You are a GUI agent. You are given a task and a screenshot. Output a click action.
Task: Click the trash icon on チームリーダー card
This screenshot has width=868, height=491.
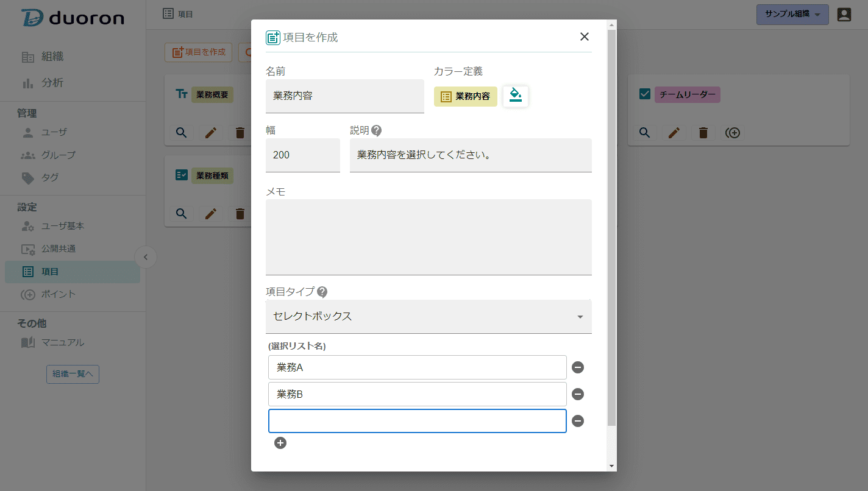[x=703, y=132]
